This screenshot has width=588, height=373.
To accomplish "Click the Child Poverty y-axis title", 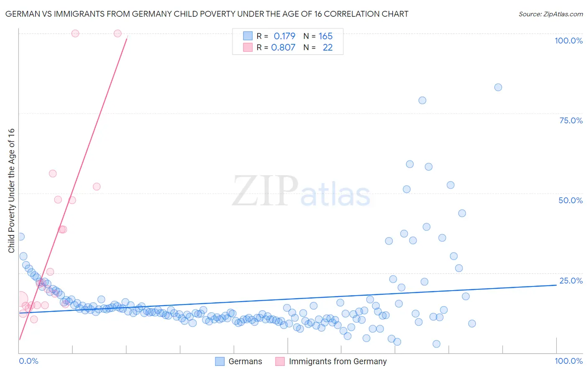I will pyautogui.click(x=11, y=190).
